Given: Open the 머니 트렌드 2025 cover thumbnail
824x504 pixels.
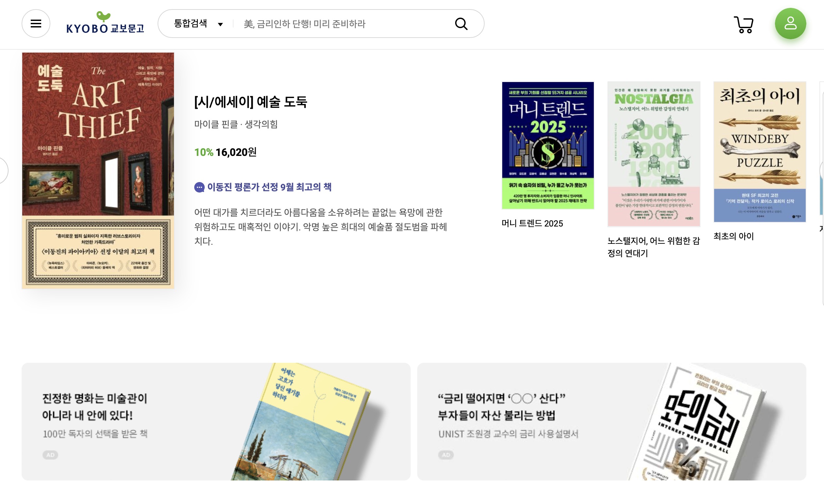Looking at the screenshot, I should click(x=548, y=145).
